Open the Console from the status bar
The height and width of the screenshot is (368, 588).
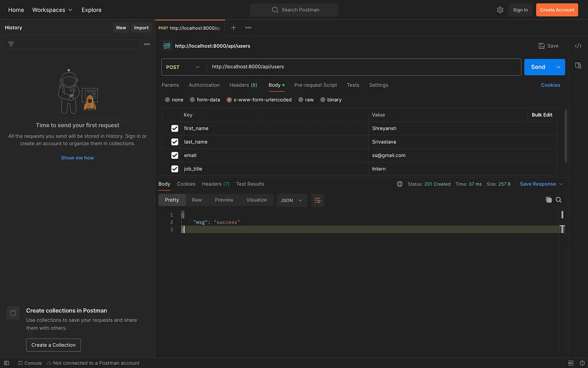30,363
